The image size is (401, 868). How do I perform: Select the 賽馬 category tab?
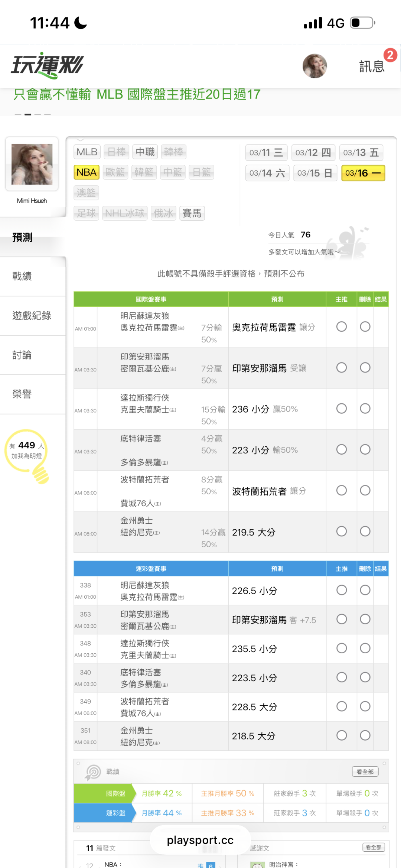point(192,213)
